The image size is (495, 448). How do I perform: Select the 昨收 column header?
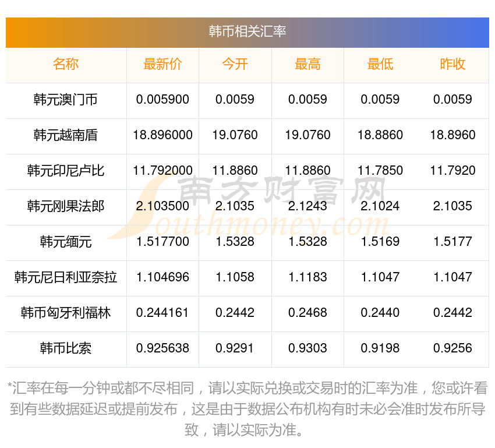pos(452,64)
